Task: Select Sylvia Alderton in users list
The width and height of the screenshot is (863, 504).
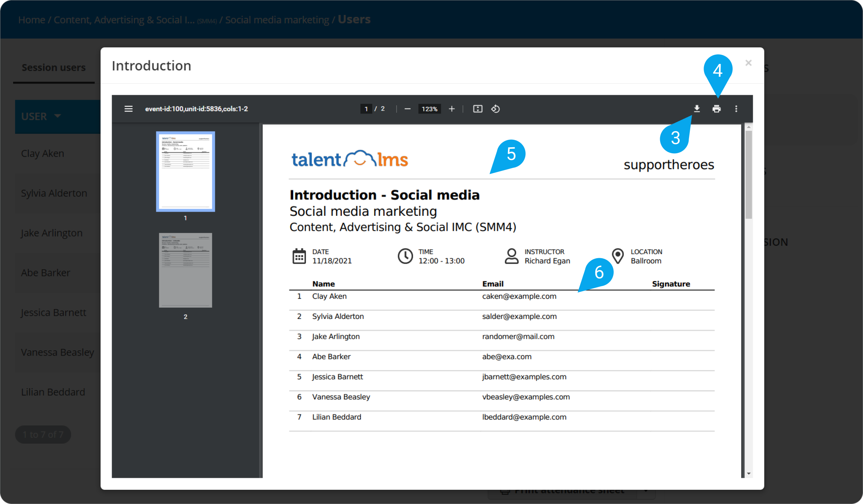Action: [x=54, y=193]
